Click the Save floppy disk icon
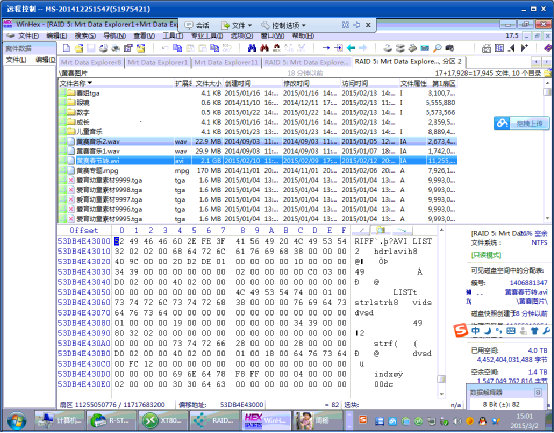Image resolution: width=554 pixels, height=433 pixels. coord(91,48)
